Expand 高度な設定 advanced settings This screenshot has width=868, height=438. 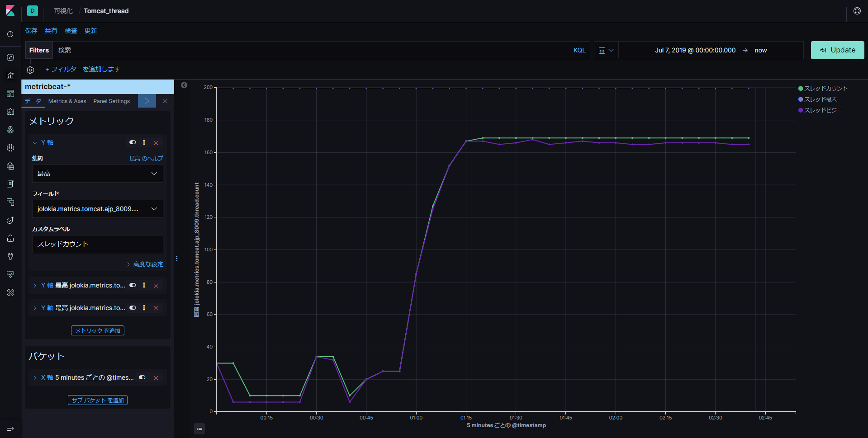[145, 264]
